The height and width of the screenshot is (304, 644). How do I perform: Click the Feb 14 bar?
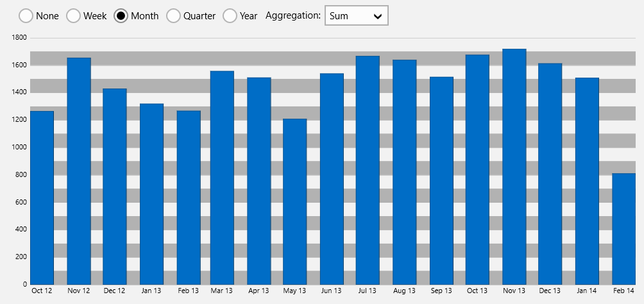pyautogui.click(x=624, y=229)
